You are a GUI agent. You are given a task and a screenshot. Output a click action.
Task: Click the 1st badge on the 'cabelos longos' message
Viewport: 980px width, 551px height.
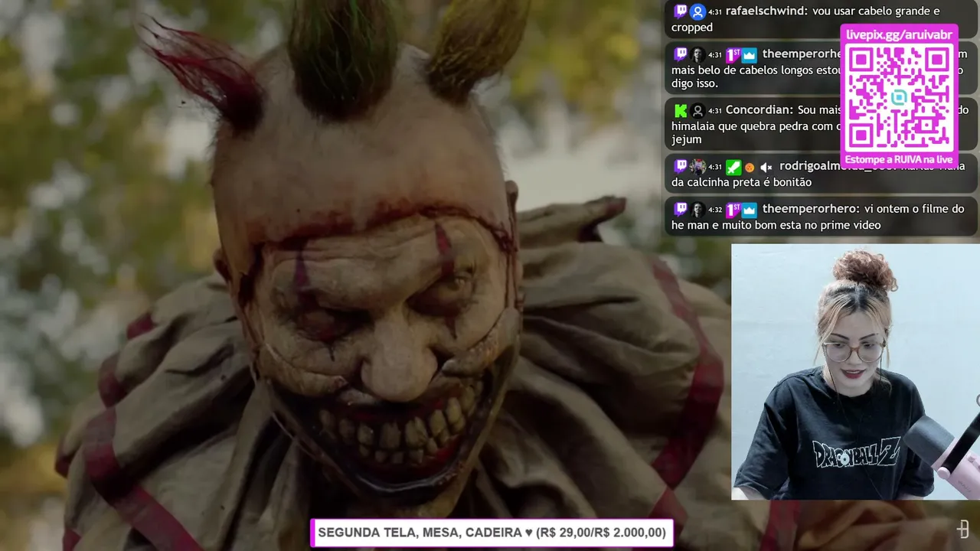733,54
